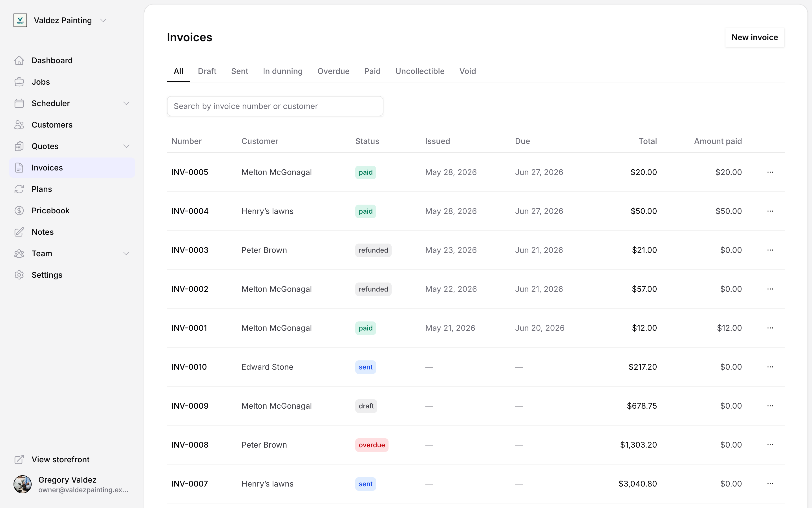Click the draft status badge on INV-0009
Image resolution: width=812 pixels, height=508 pixels.
tap(366, 406)
